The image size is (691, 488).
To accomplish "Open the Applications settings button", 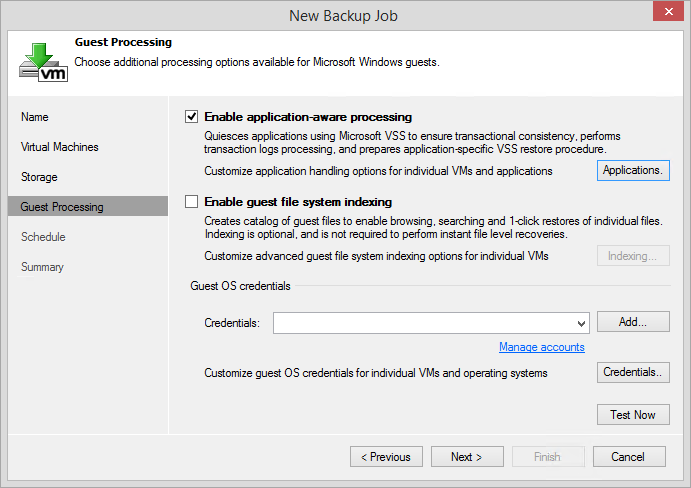I will tap(633, 170).
